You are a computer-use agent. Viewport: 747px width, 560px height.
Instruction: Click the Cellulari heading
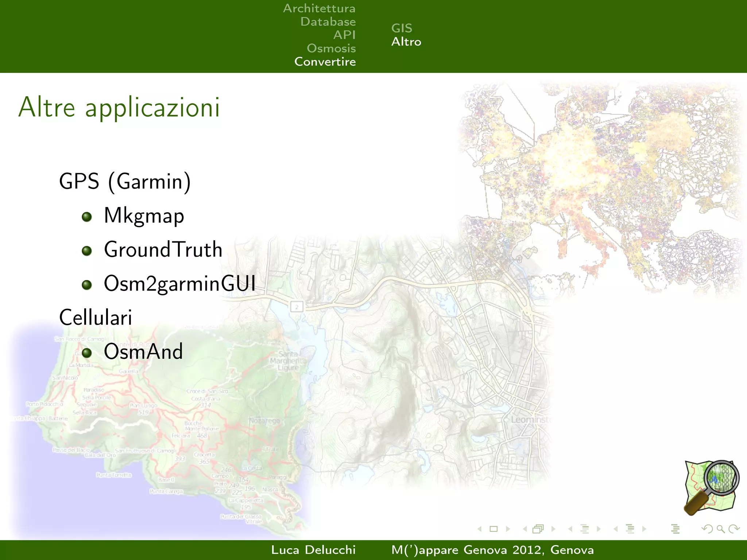(x=96, y=318)
